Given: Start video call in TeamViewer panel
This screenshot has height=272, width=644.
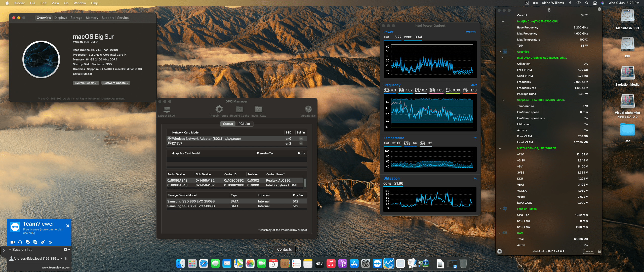Looking at the screenshot, I should pos(12,242).
